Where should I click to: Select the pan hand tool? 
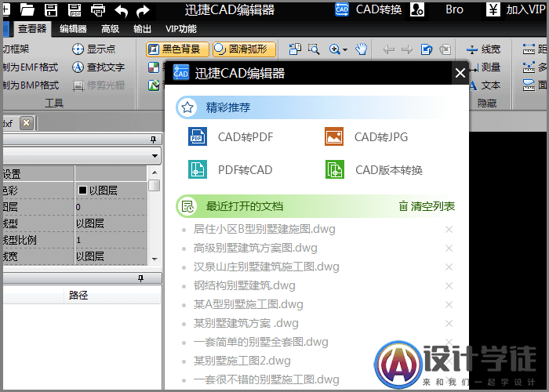361,49
